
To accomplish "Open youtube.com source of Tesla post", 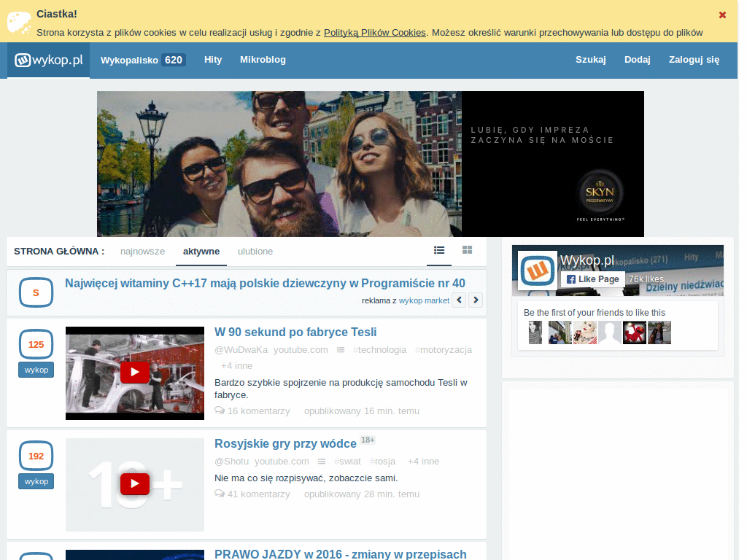I will tap(301, 350).
